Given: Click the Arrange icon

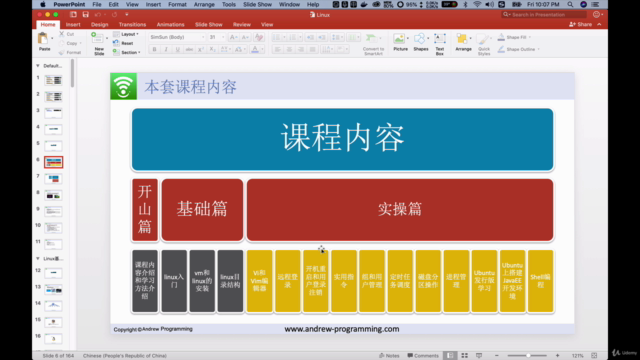Looking at the screenshot, I should pos(462,39).
